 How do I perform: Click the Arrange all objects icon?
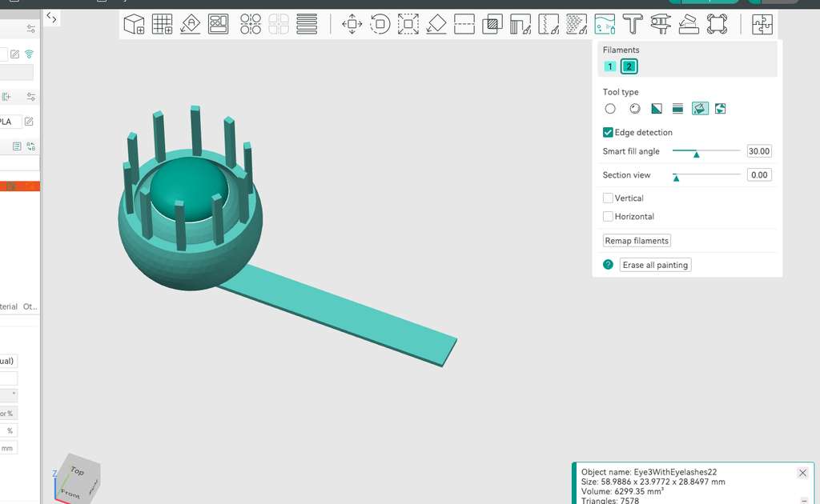click(218, 24)
